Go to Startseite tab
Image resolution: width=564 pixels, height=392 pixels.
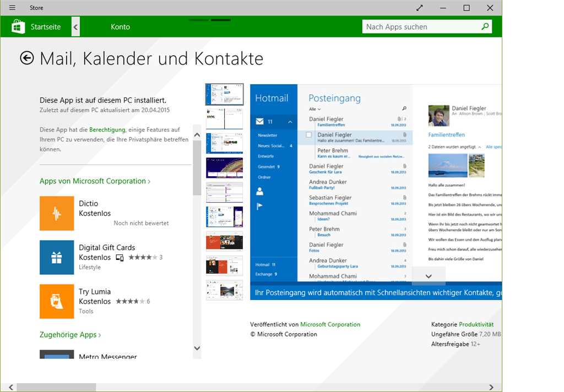[x=46, y=26]
